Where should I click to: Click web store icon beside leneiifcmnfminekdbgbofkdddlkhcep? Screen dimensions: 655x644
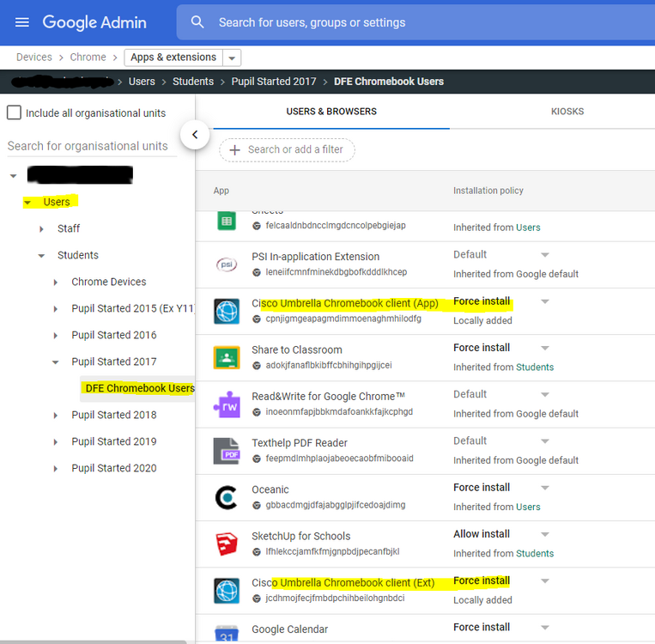click(257, 272)
